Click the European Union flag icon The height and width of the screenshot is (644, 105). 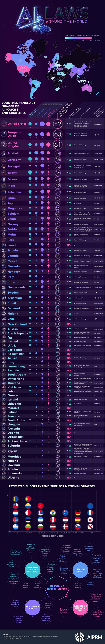90,506
